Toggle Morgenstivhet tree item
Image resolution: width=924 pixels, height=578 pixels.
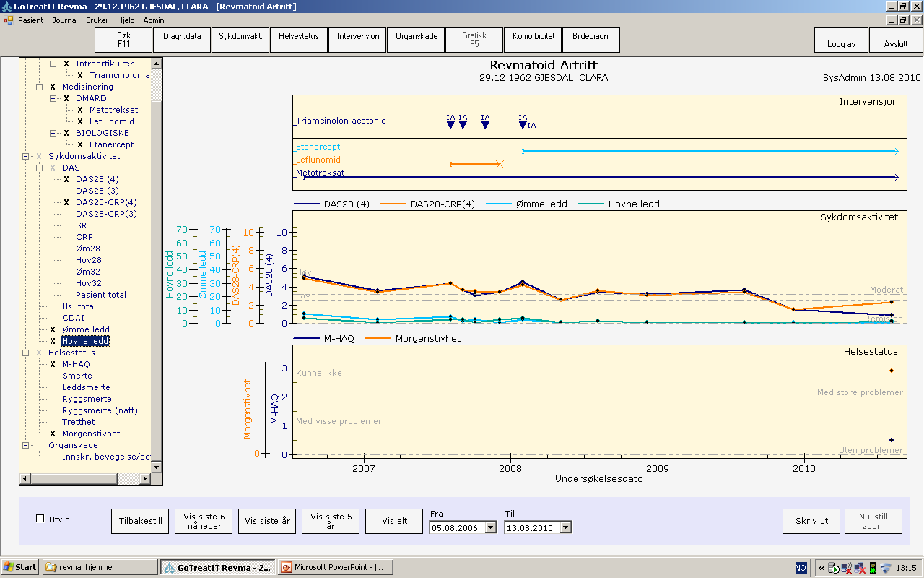53,433
